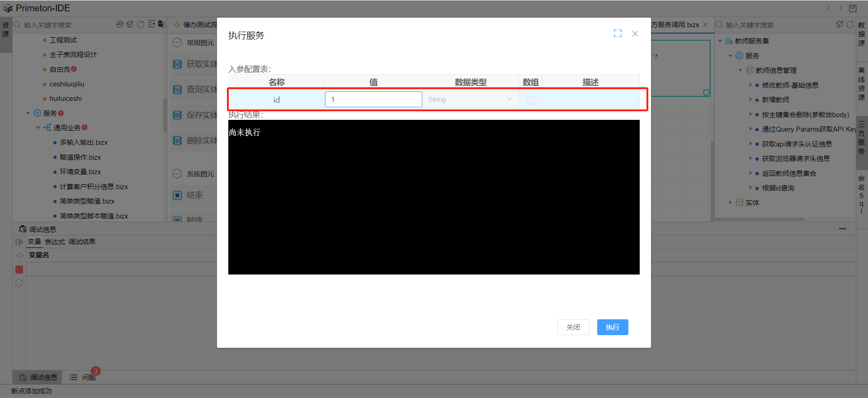Click the step-over debug arrow icon
Image resolution: width=868 pixels, height=398 pixels.
tap(19, 256)
